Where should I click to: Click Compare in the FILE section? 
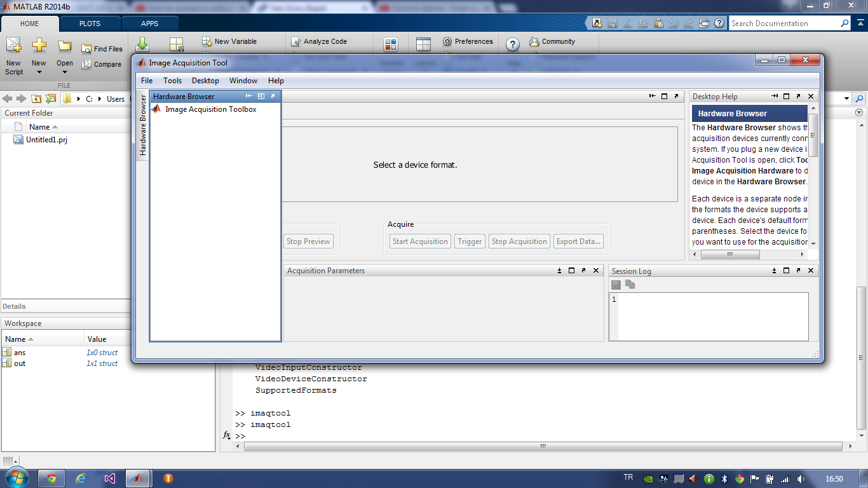pos(102,64)
